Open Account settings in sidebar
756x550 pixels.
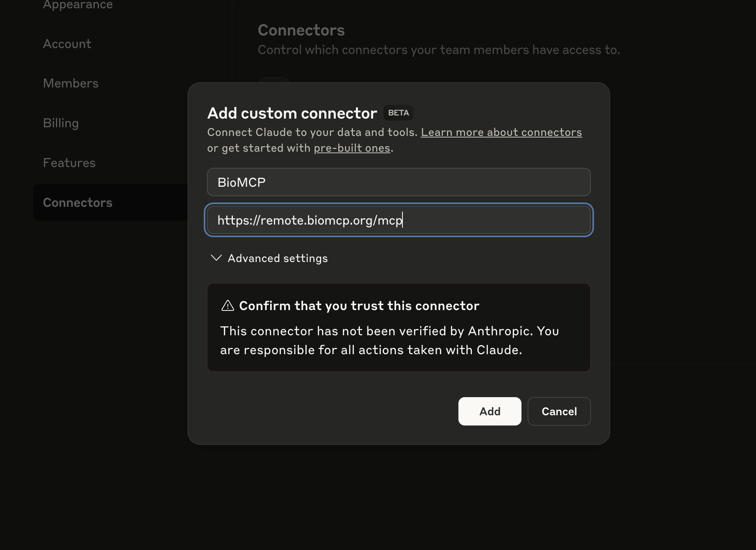click(x=67, y=44)
